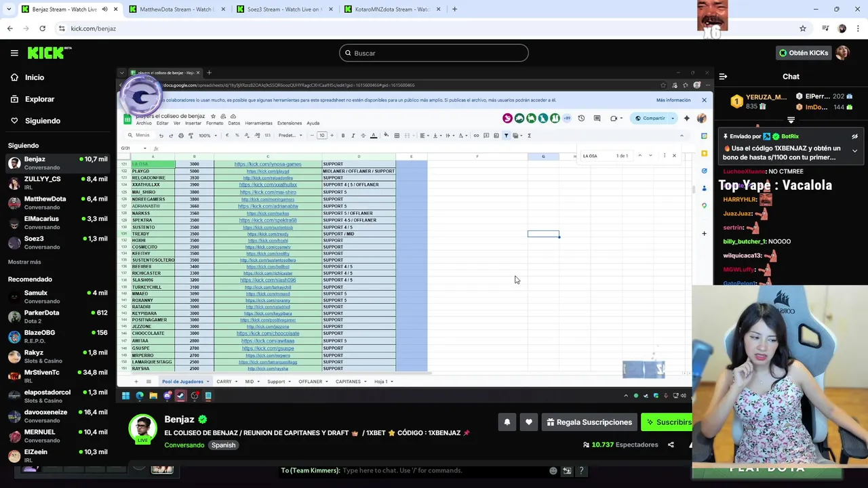Viewport: 868px width, 488px height.
Task: Expand the chat leaderboard
Action: click(x=791, y=120)
